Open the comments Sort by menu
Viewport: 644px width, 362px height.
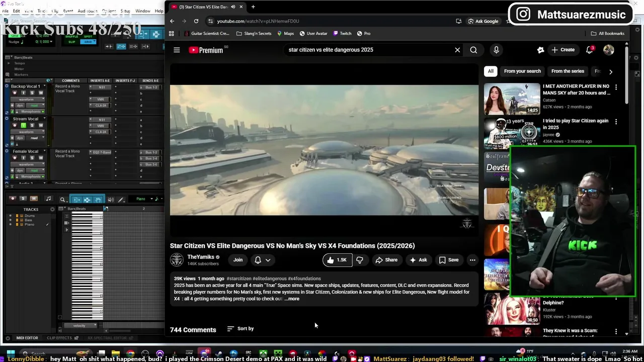[x=240, y=329]
